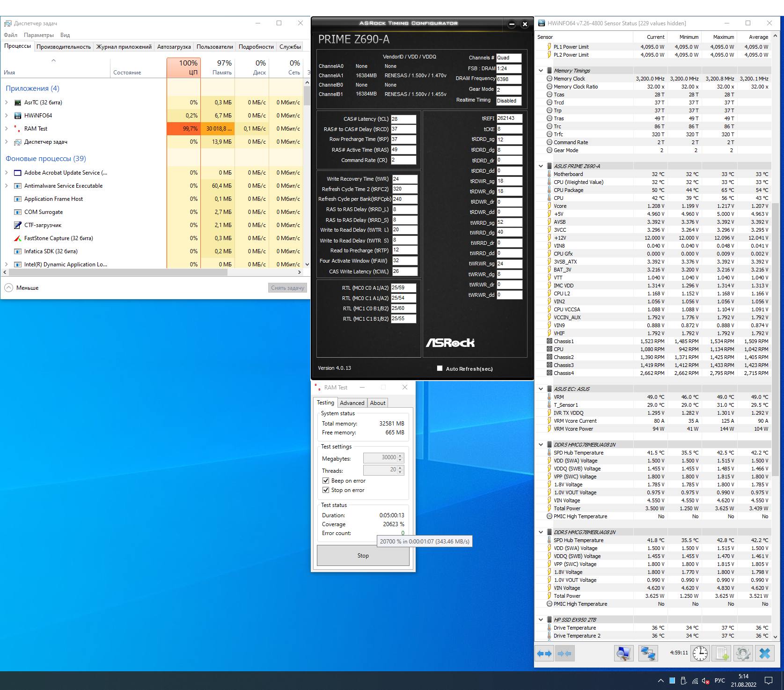This screenshot has height=690, width=784.
Task: Open the network tray icon
Action: [x=695, y=681]
